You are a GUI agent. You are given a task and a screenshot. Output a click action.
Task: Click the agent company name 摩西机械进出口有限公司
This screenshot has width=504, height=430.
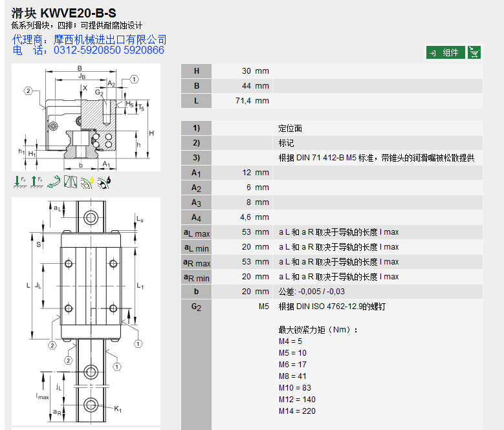tap(110, 39)
